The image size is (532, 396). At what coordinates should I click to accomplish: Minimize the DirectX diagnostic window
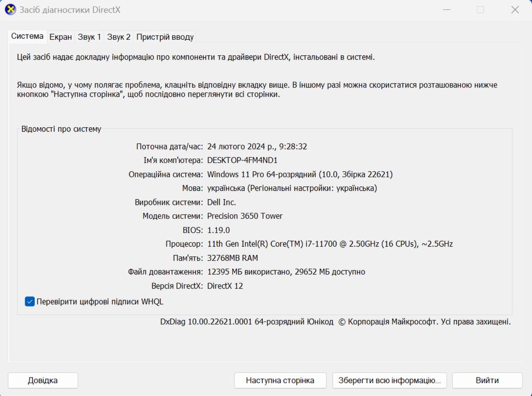[446, 10]
